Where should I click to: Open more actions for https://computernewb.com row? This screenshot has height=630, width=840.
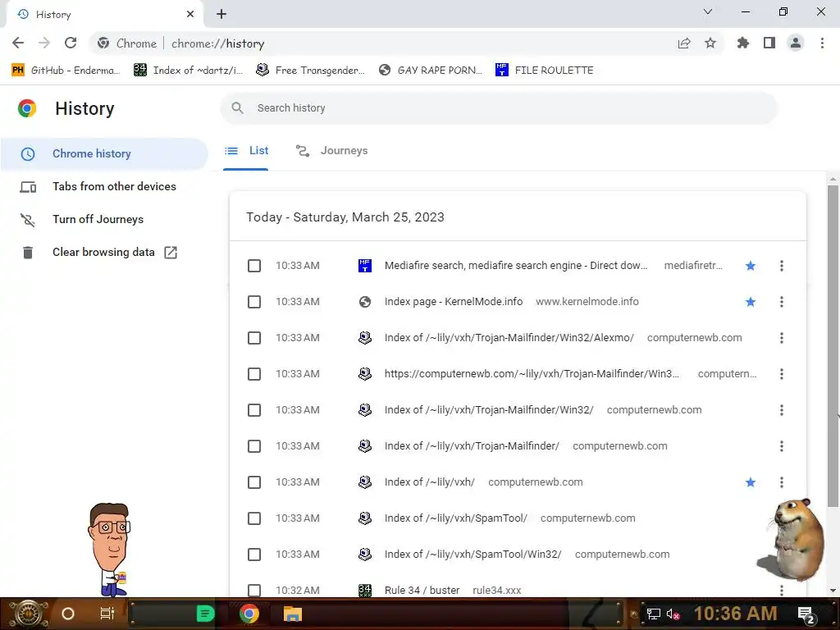[x=782, y=374]
